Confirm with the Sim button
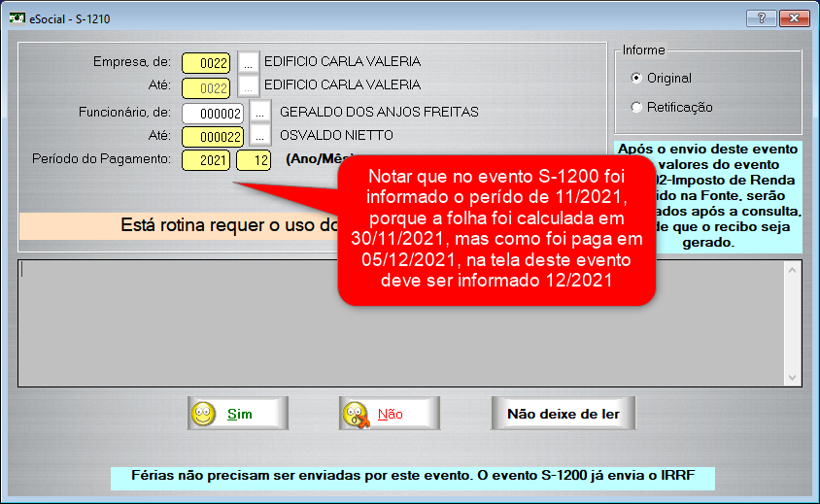Viewport: 820px width, 504px height. [x=238, y=413]
